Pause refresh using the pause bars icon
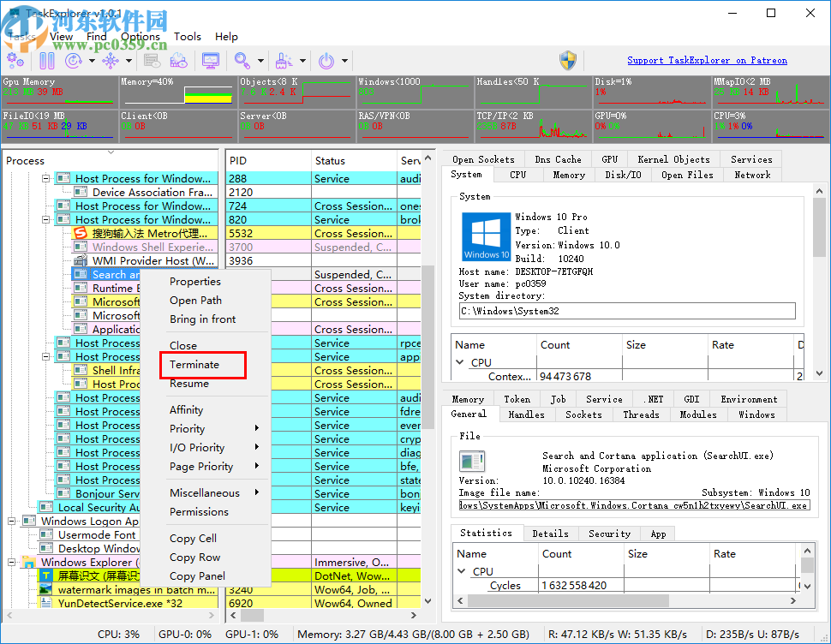 coord(47,61)
